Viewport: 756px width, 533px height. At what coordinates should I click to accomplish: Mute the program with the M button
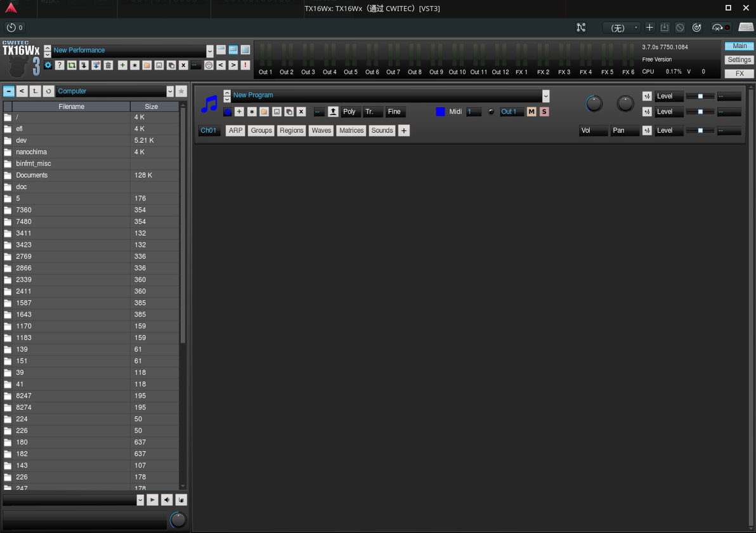(x=531, y=112)
